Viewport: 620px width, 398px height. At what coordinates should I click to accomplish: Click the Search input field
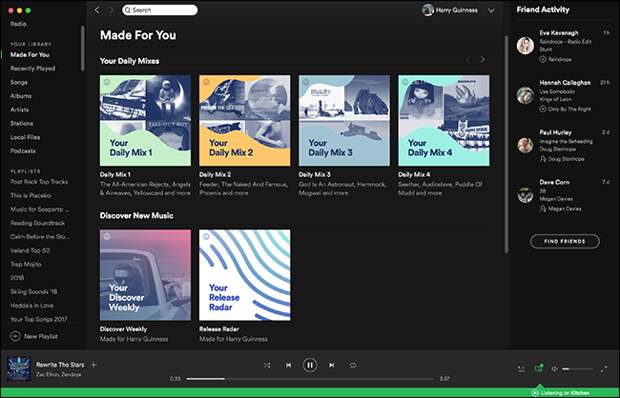coord(160,10)
